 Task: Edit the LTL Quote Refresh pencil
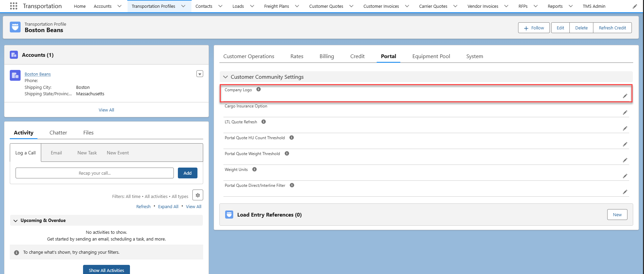625,128
